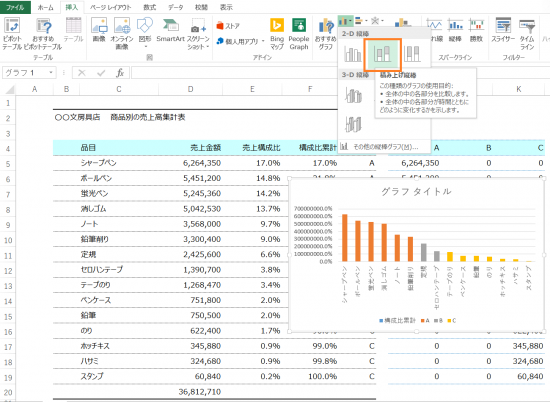Select the 3-D clustered column chart icon
550x402 pixels.
click(x=353, y=95)
